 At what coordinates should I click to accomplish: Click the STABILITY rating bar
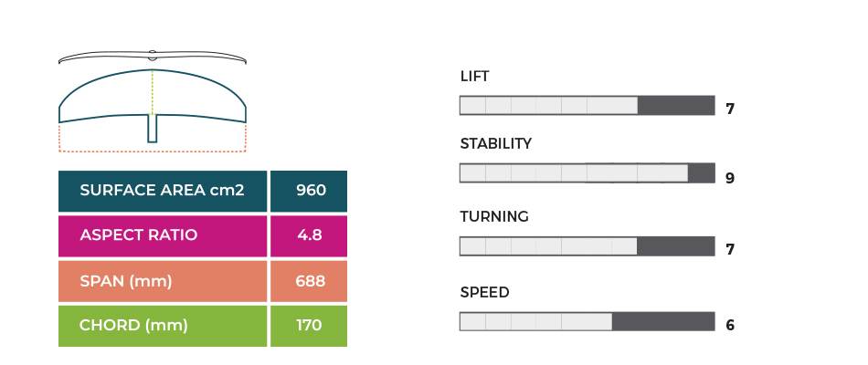pyautogui.click(x=587, y=172)
